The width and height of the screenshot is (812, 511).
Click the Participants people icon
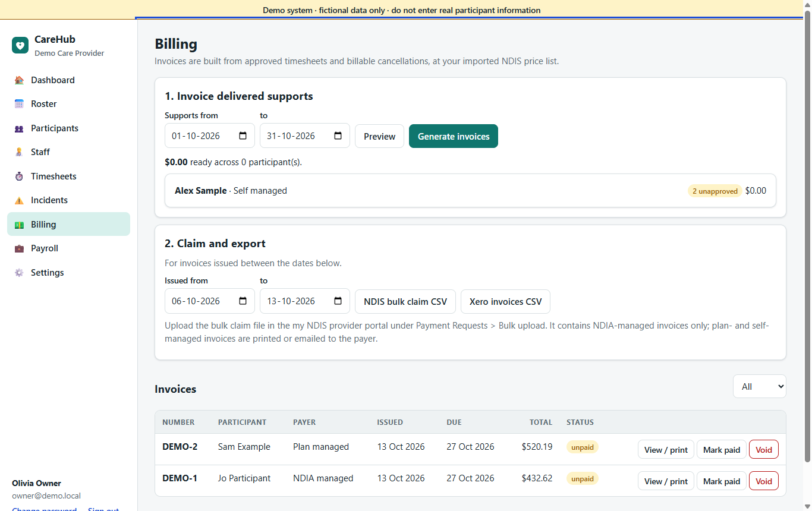click(19, 128)
